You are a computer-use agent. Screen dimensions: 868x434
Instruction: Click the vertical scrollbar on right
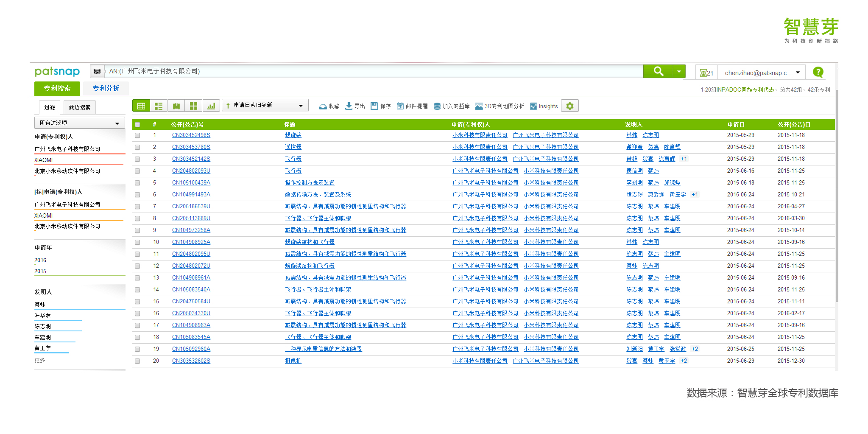pyautogui.click(x=837, y=195)
